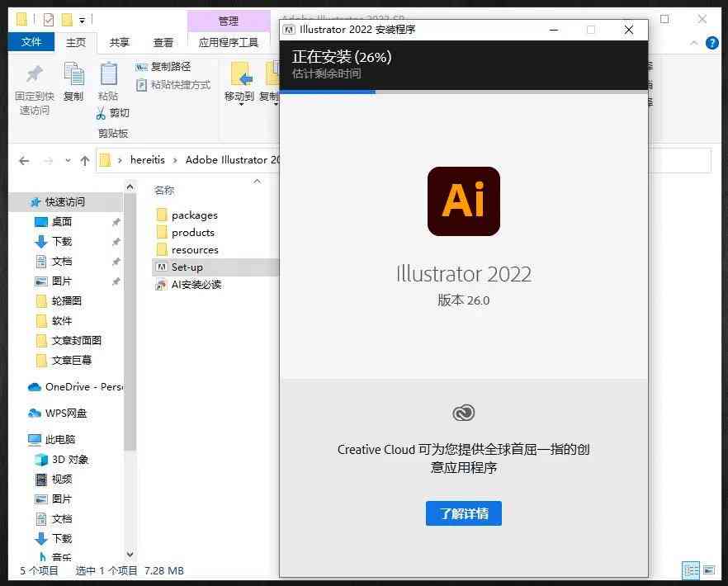Screen dimensions: 728x586
Task: Go back with the left arrow button
Action: (24, 161)
